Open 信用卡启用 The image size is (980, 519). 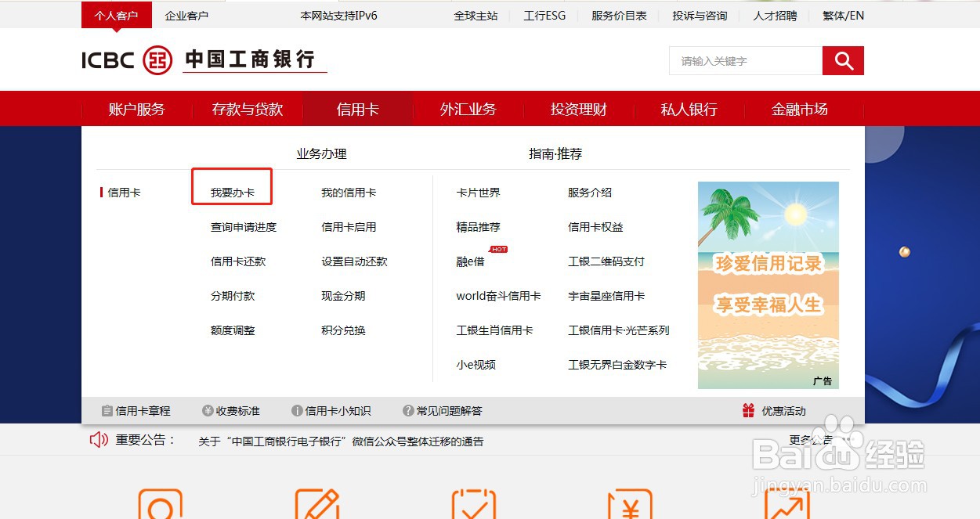coord(349,227)
